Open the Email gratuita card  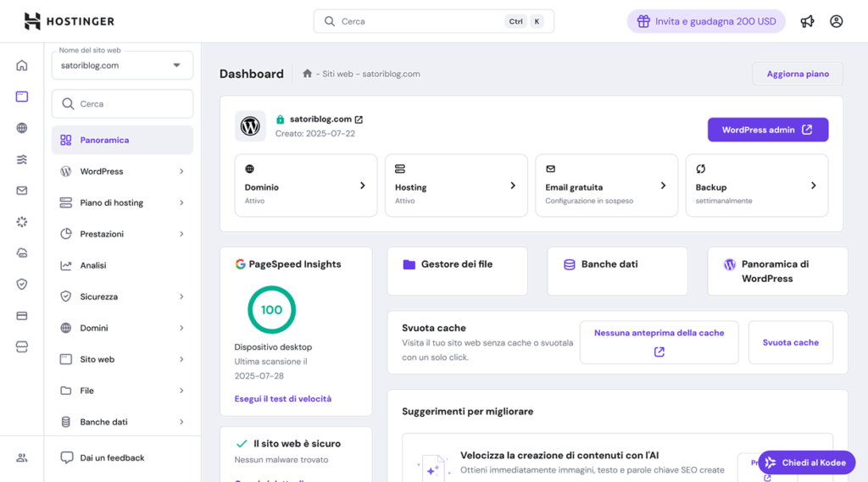click(606, 186)
